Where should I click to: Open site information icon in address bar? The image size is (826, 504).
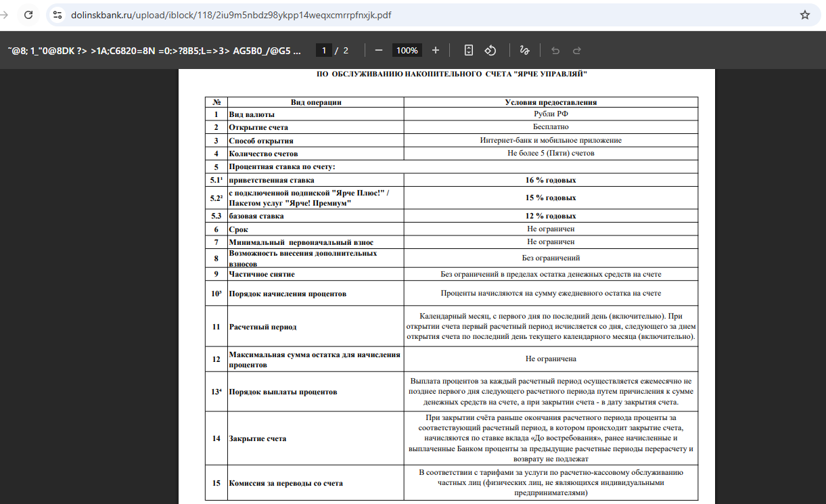click(x=58, y=15)
